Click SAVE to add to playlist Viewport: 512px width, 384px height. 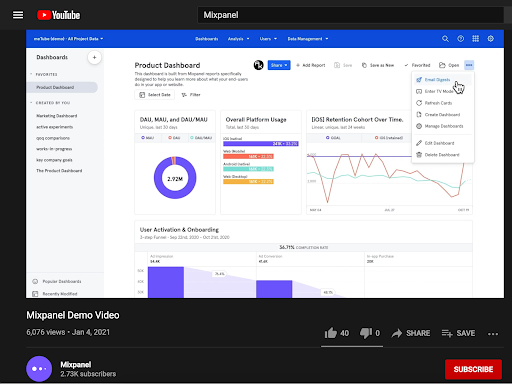click(458, 333)
